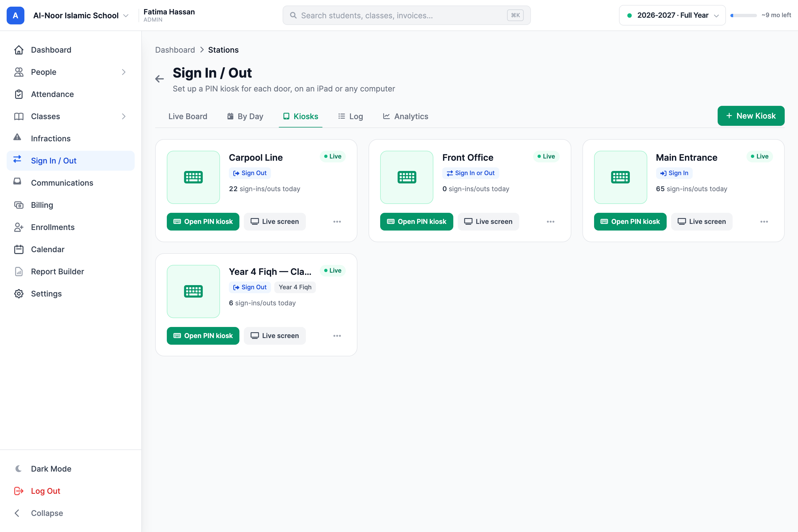Click Dashboard breadcrumb link
The image size is (798, 532).
pyautogui.click(x=175, y=50)
